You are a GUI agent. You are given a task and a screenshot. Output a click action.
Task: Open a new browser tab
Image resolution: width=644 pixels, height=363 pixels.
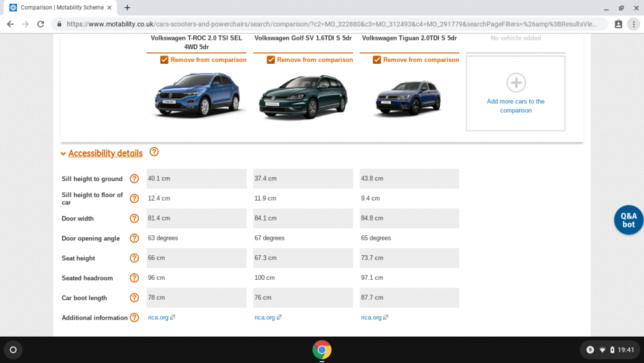tap(128, 7)
